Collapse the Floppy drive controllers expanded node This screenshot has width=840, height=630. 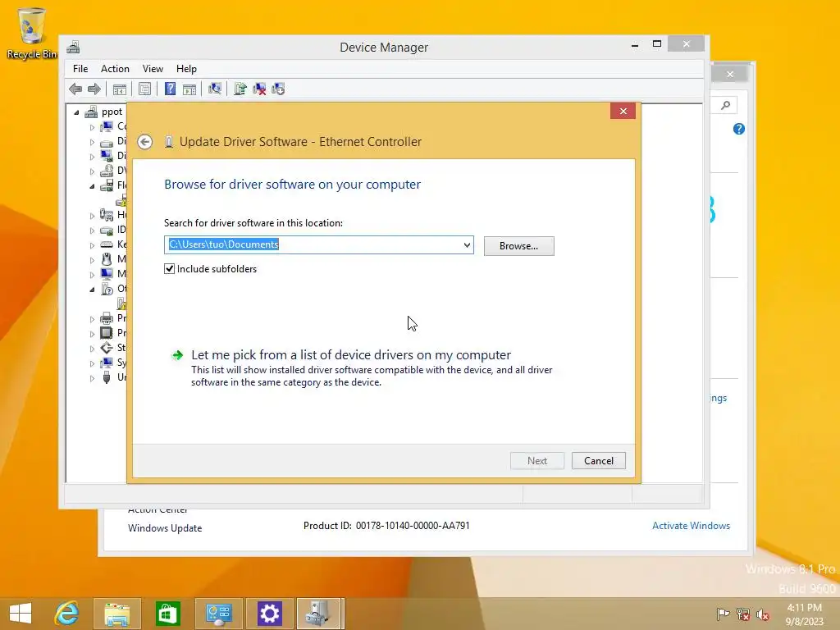click(x=92, y=186)
